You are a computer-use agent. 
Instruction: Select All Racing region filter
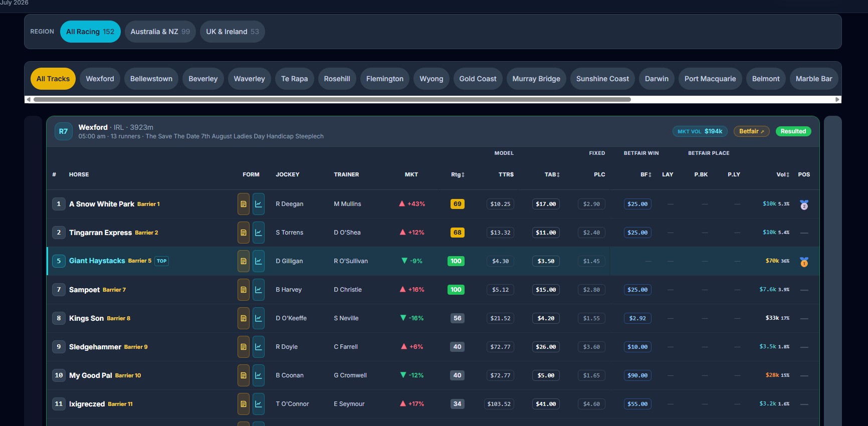pyautogui.click(x=90, y=32)
